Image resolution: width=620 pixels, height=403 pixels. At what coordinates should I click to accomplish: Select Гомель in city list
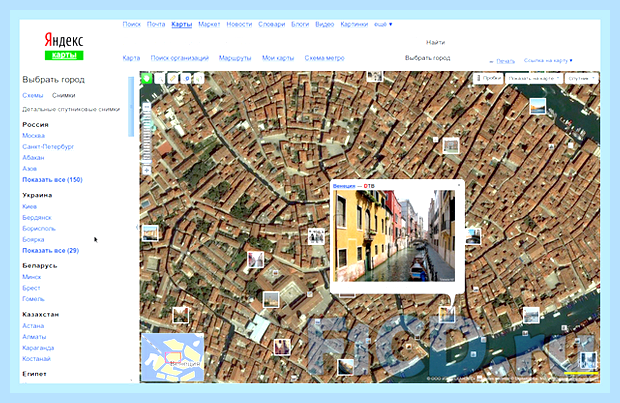[x=34, y=299]
